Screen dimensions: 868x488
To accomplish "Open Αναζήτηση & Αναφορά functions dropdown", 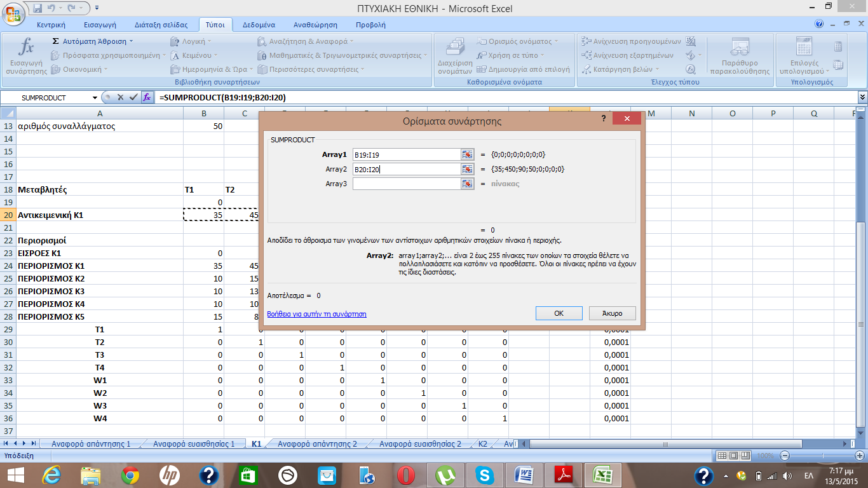I will [306, 41].
